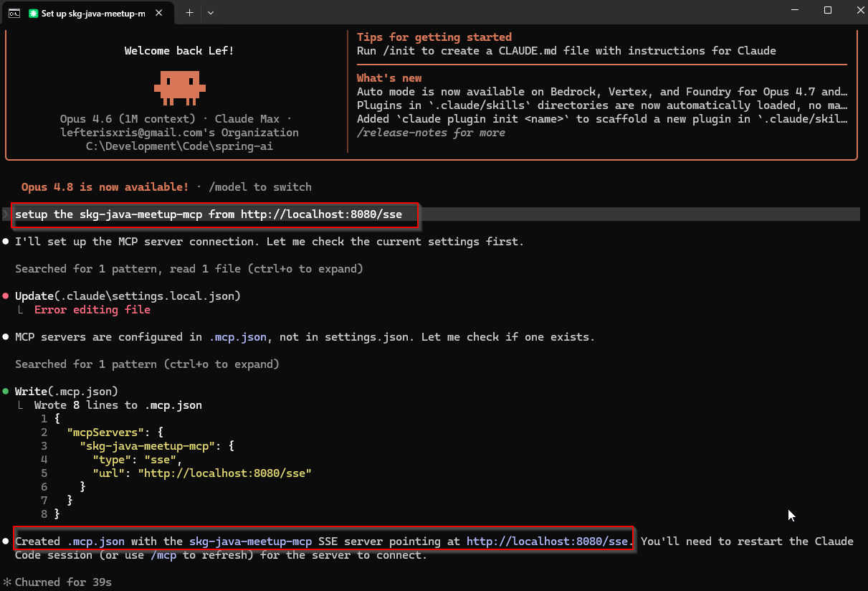Click the green status dot beside Write
This screenshot has height=591, width=868.
[6, 392]
